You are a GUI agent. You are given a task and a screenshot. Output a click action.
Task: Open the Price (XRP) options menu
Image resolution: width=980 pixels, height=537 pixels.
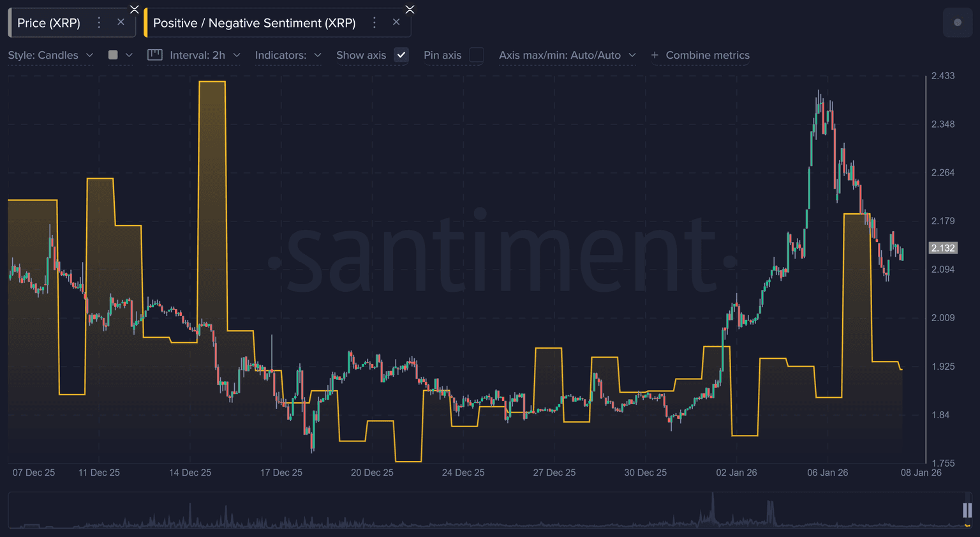tap(99, 23)
